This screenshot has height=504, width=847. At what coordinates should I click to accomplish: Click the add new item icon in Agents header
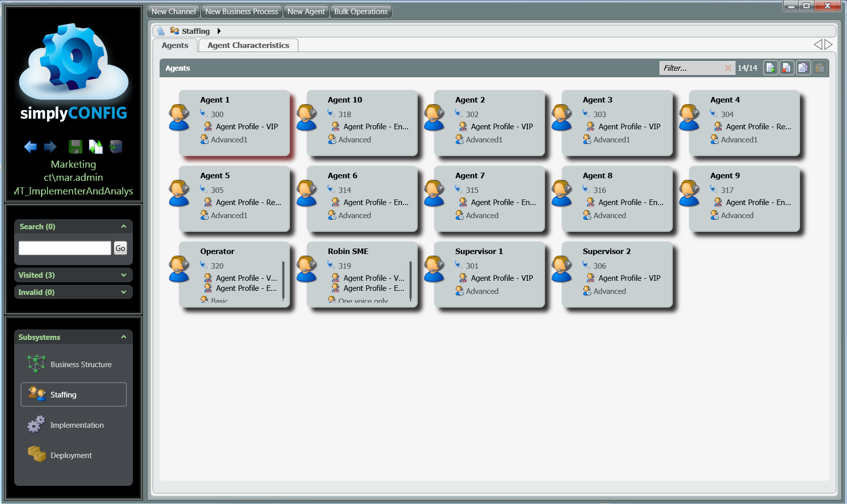770,68
